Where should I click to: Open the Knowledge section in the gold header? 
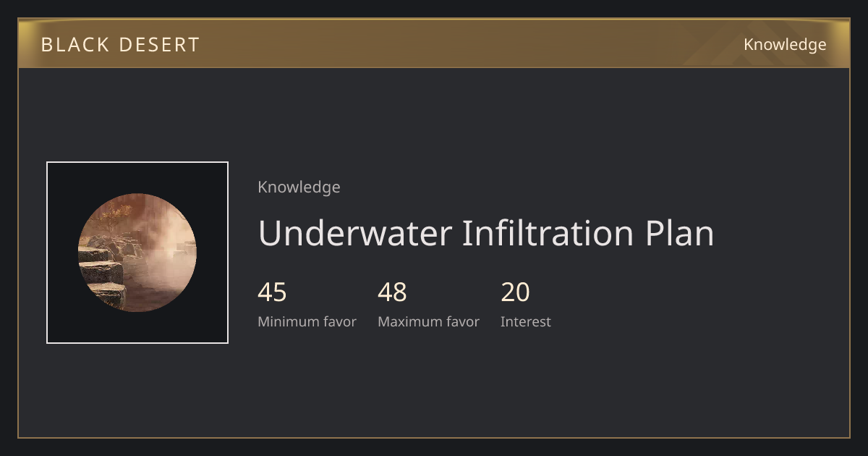[x=785, y=45]
